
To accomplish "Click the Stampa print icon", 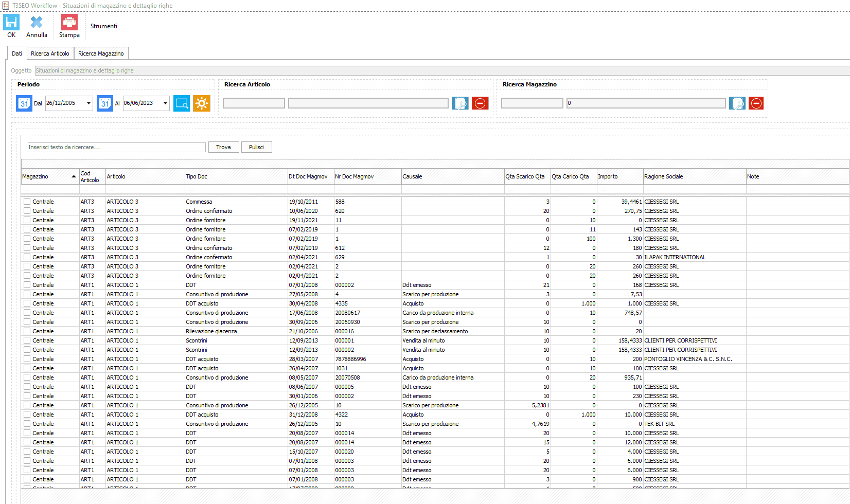I will click(x=69, y=22).
